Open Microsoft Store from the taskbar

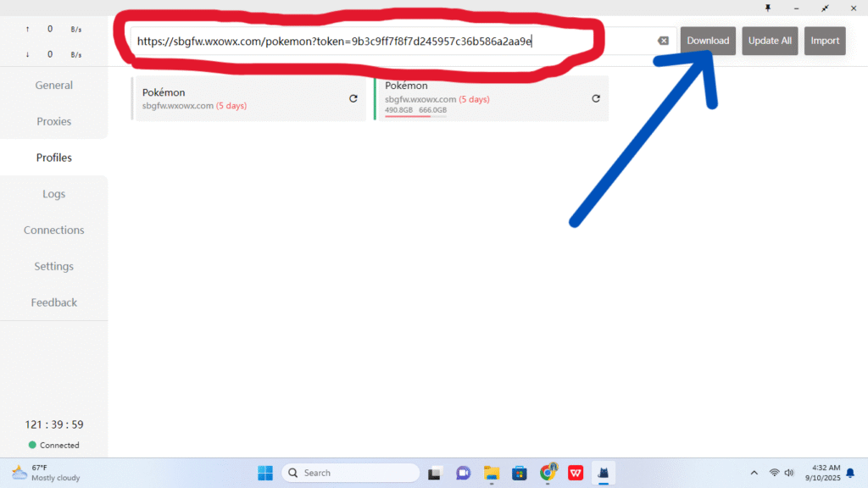pos(520,473)
